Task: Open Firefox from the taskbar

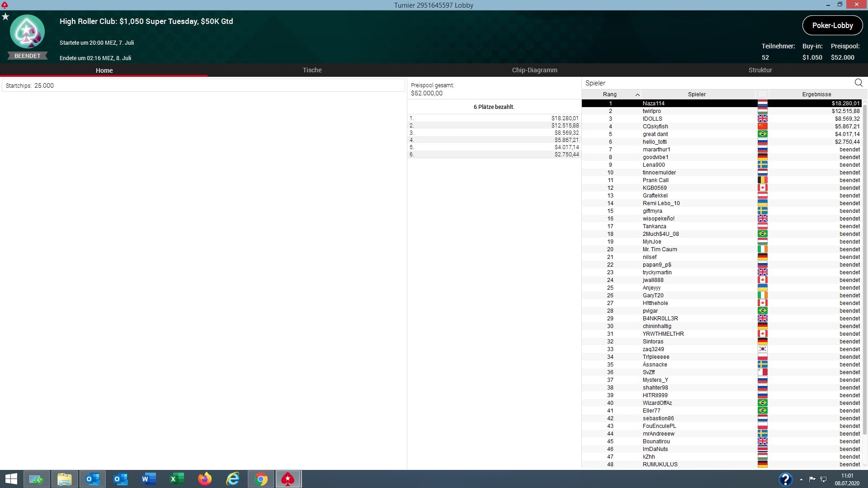Action: tap(205, 479)
